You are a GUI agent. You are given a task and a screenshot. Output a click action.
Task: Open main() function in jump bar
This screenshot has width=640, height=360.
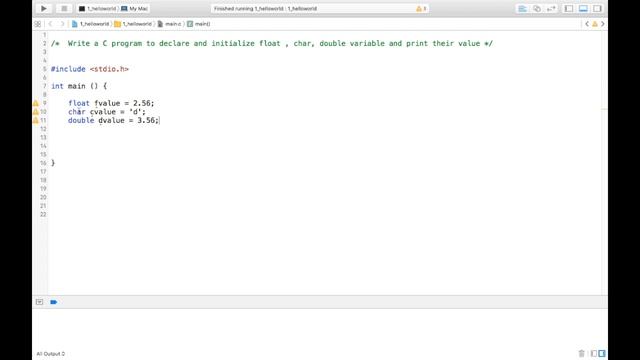[199, 24]
